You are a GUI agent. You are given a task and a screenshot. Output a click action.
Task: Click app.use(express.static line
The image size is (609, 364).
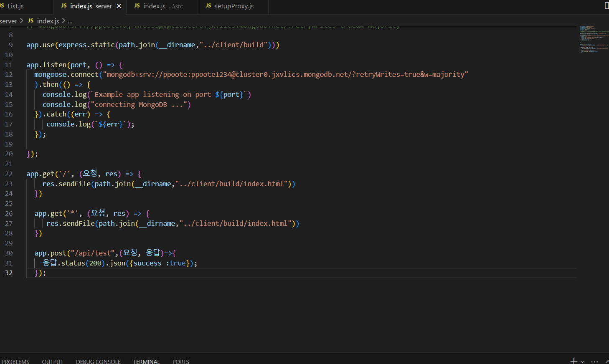click(x=153, y=45)
